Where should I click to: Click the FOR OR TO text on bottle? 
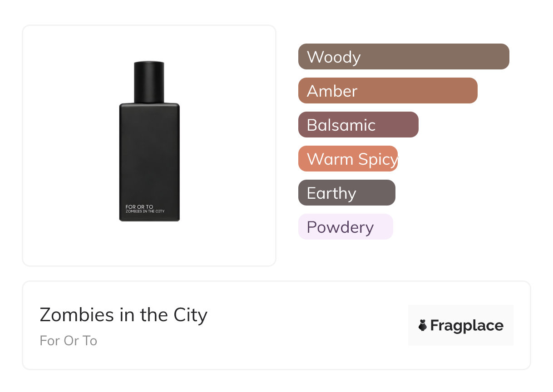(139, 207)
